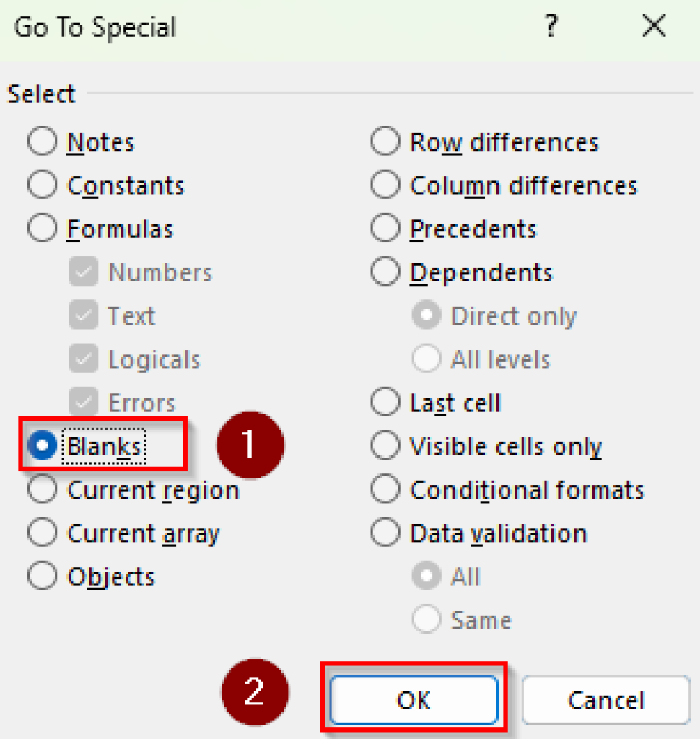Select Last cell
The image size is (700, 739).
(x=385, y=402)
